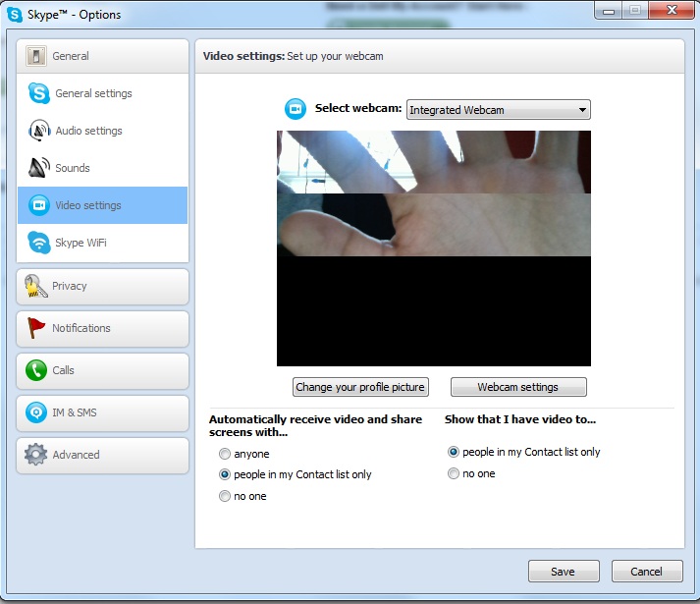Expand the Notifications section
Viewport: 700px width, 604px height.
tap(102, 328)
